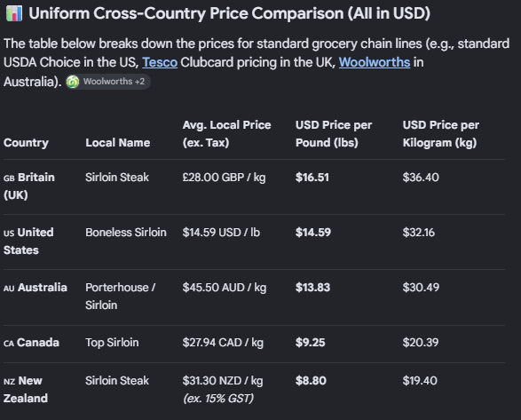Click the £28.00 GBP / kg cell
The height and width of the screenshot is (420, 521).
[x=224, y=178]
